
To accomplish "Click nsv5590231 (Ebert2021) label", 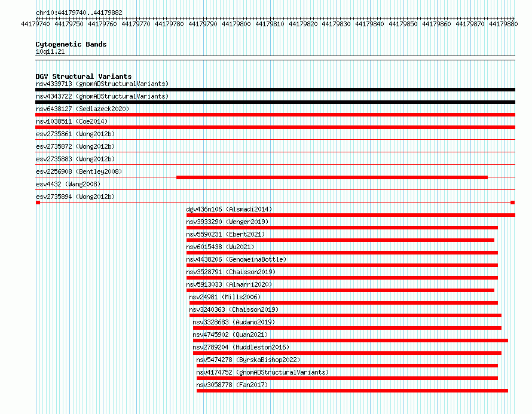I will (225, 234).
